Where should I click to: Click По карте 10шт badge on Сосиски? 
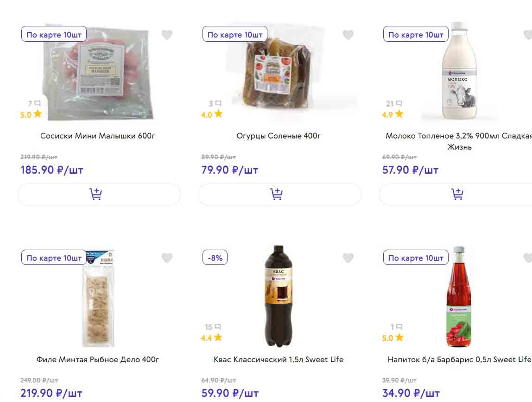coord(54,35)
